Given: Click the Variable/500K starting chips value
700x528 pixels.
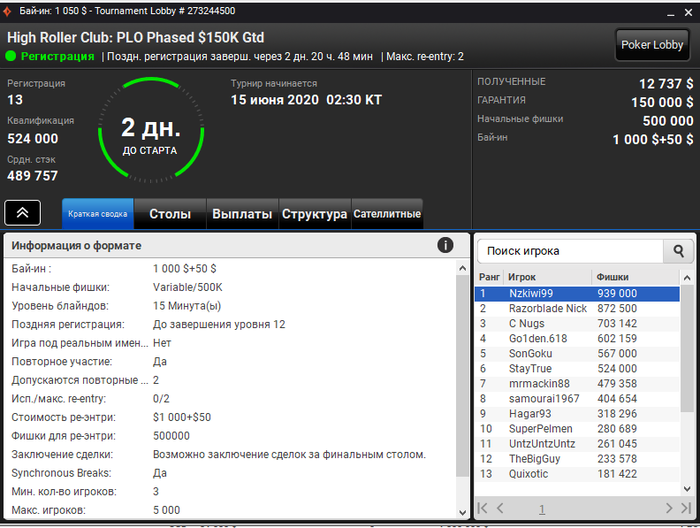Looking at the screenshot, I should click(188, 287).
